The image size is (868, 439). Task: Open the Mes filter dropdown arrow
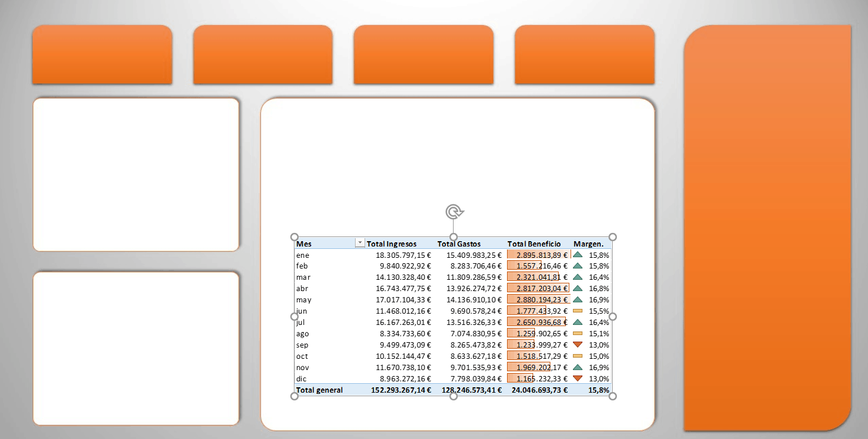(359, 243)
